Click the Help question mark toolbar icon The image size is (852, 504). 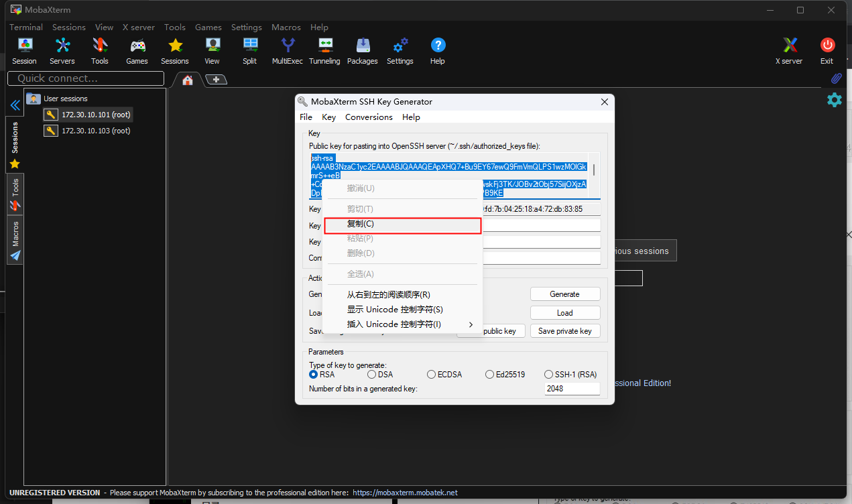(x=438, y=51)
